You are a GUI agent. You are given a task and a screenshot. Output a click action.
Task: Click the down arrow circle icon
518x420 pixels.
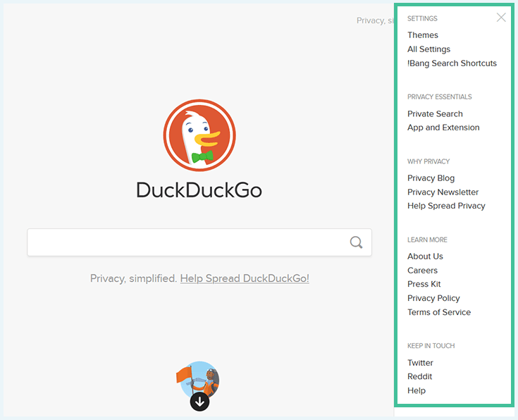[x=199, y=402]
